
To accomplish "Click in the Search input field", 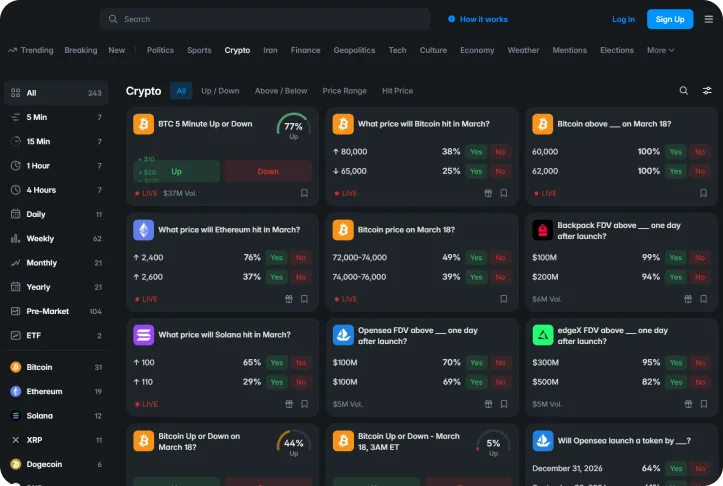I will (x=265, y=19).
